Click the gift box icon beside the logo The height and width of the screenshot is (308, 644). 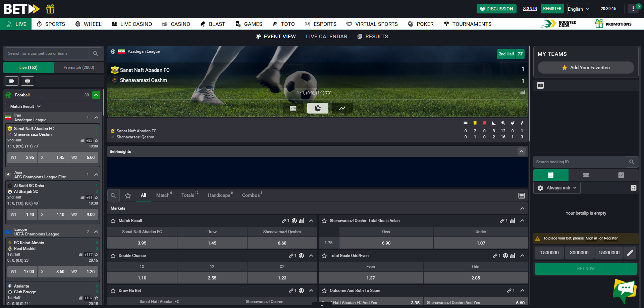pos(50,9)
